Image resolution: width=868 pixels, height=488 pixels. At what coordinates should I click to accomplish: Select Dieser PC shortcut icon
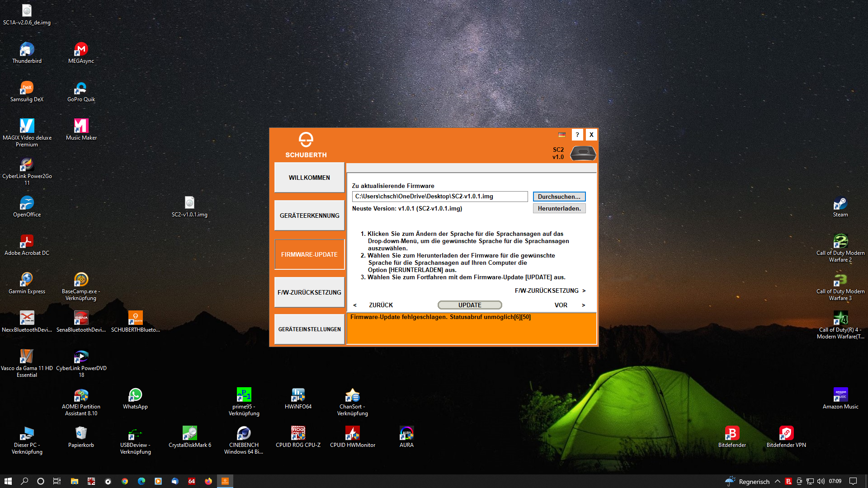pos(27,440)
